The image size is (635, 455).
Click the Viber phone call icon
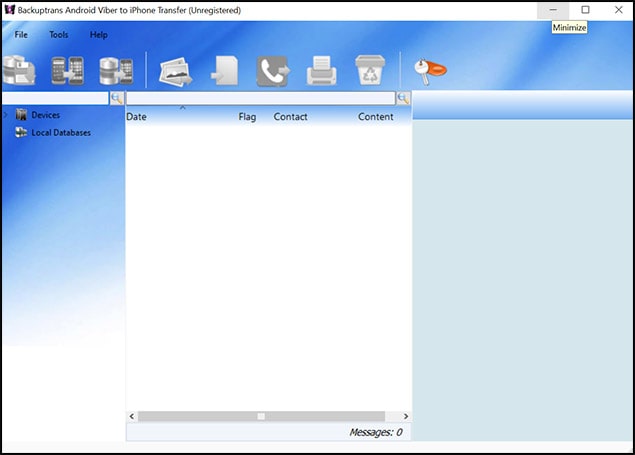point(272,70)
